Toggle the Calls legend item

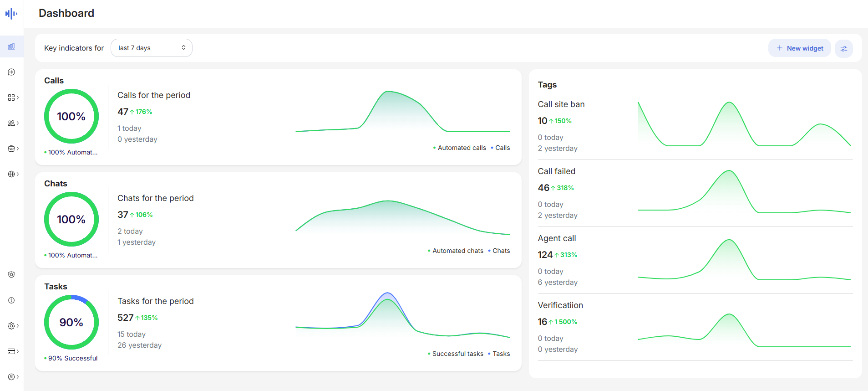point(500,148)
